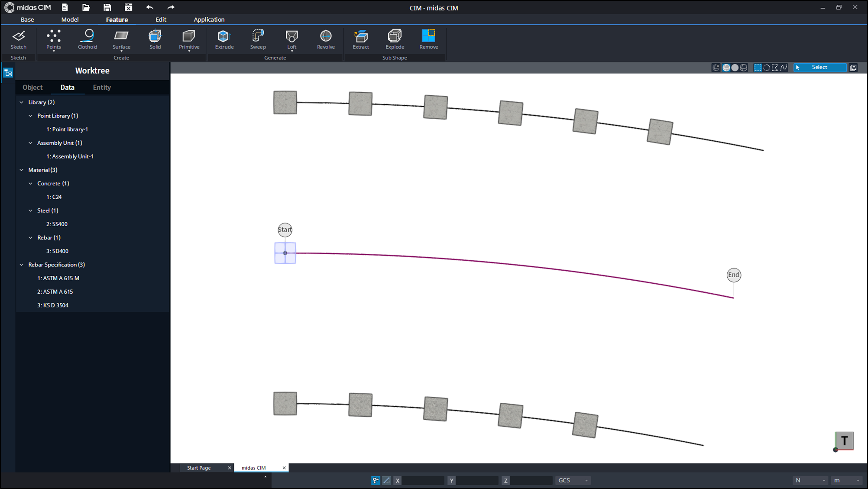Screen dimensions: 868x489
Task: Open the Base ribbon tab
Action: 27,19
